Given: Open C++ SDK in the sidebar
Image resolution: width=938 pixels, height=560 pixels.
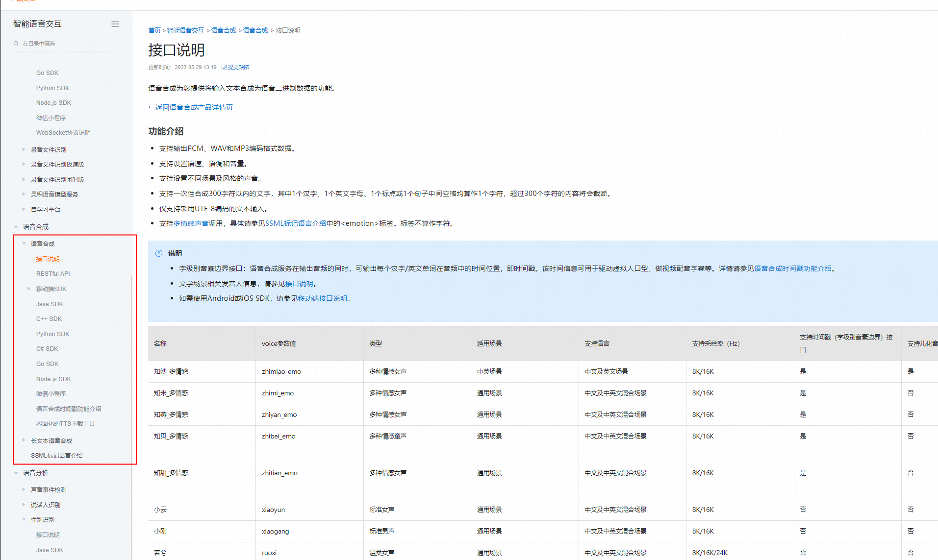Looking at the screenshot, I should tap(49, 319).
